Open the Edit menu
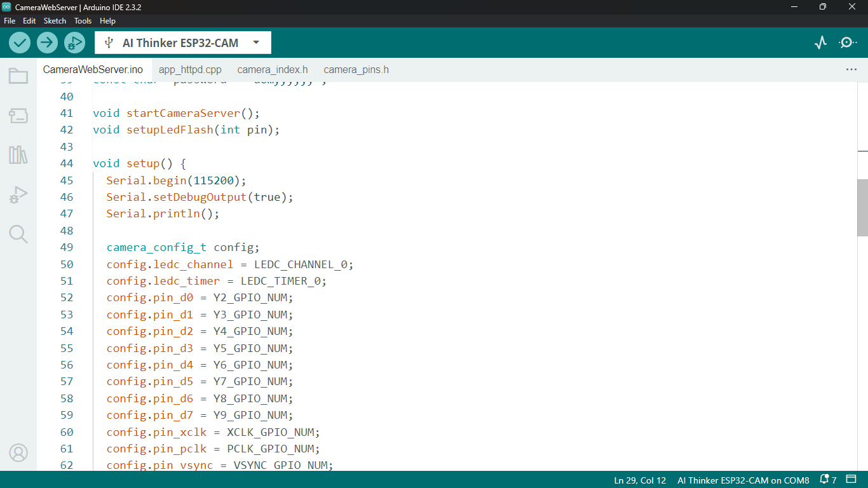868x488 pixels. tap(29, 21)
